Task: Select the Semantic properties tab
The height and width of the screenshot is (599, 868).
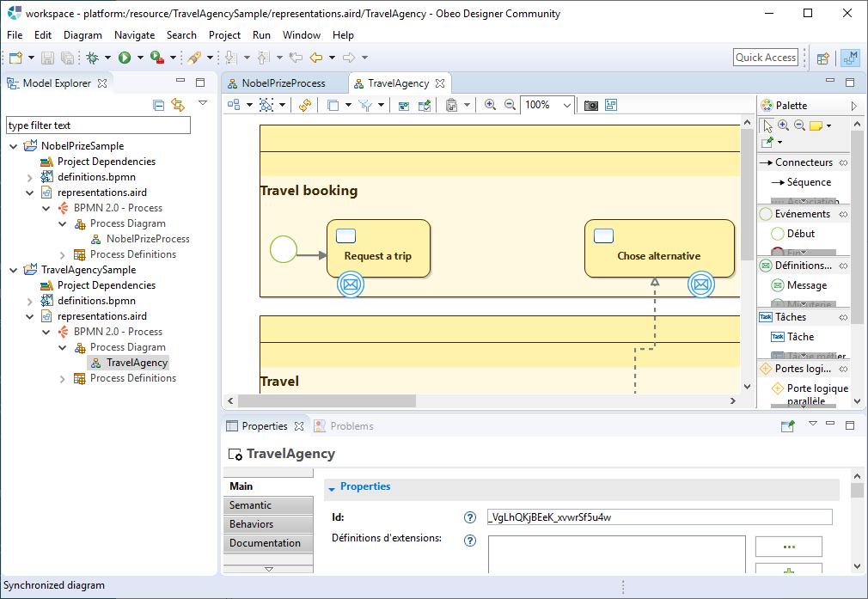Action: pos(268,504)
